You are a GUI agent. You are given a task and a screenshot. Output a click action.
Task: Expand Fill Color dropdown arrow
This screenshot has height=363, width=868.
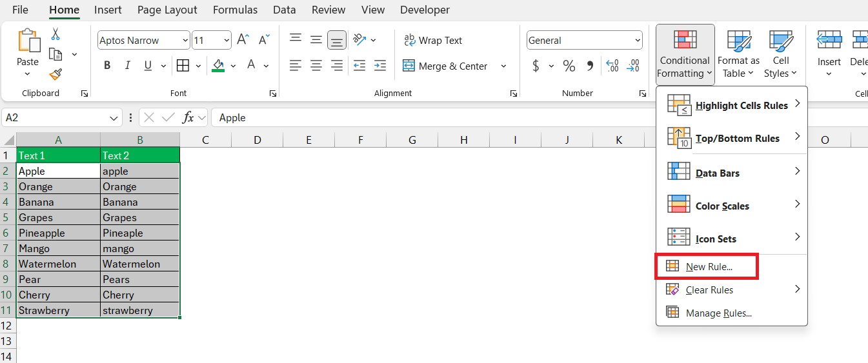point(233,66)
